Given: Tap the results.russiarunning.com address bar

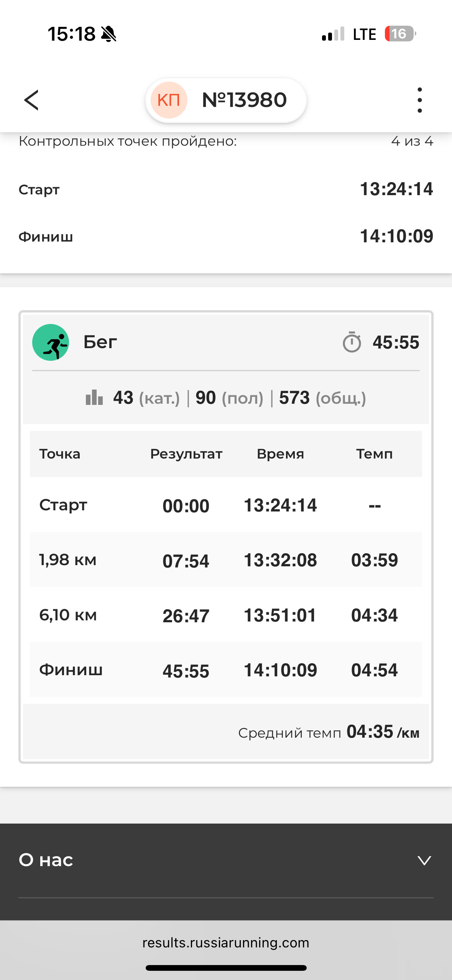Looking at the screenshot, I should [x=226, y=942].
